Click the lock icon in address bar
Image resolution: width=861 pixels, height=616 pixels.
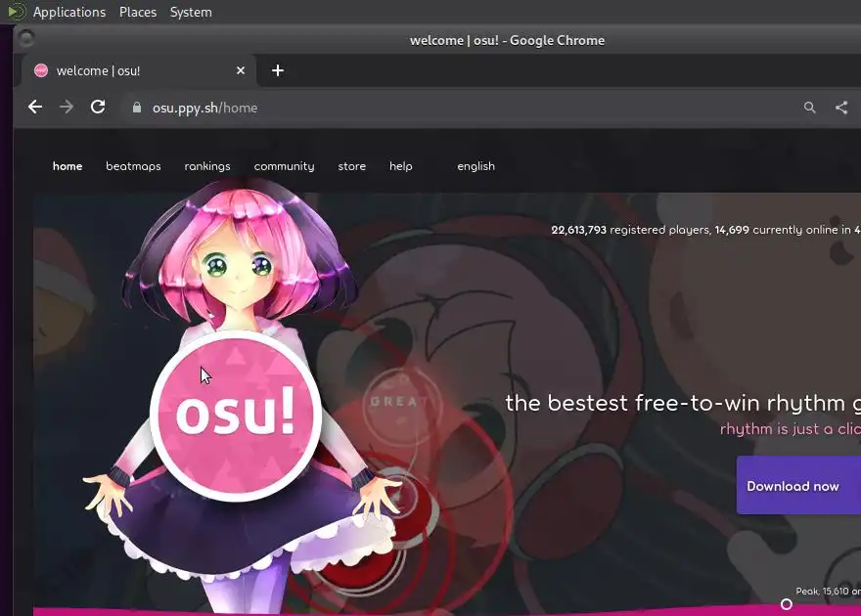(137, 108)
